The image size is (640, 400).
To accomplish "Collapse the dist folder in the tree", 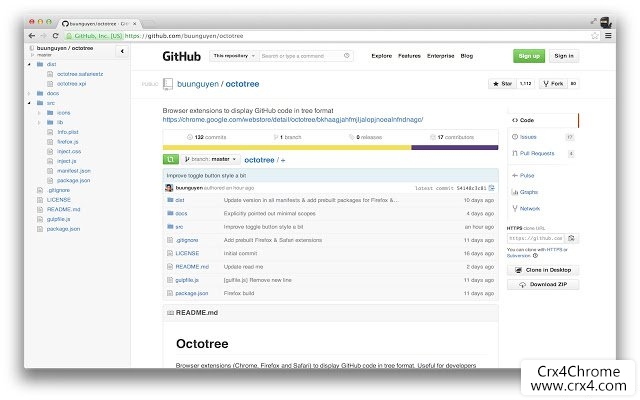I will pyautogui.click(x=29, y=64).
